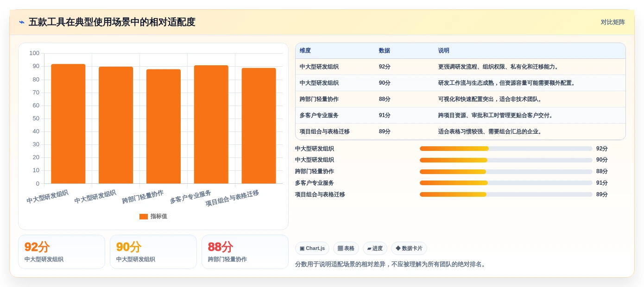Select the Chart.js chip
The image size is (644, 287).
point(312,249)
